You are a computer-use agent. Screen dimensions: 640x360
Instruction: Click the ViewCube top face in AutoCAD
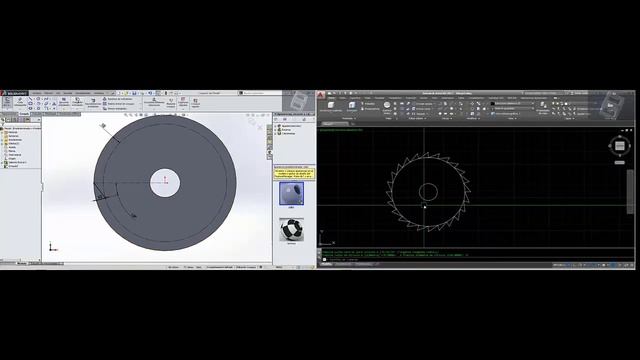(x=620, y=146)
